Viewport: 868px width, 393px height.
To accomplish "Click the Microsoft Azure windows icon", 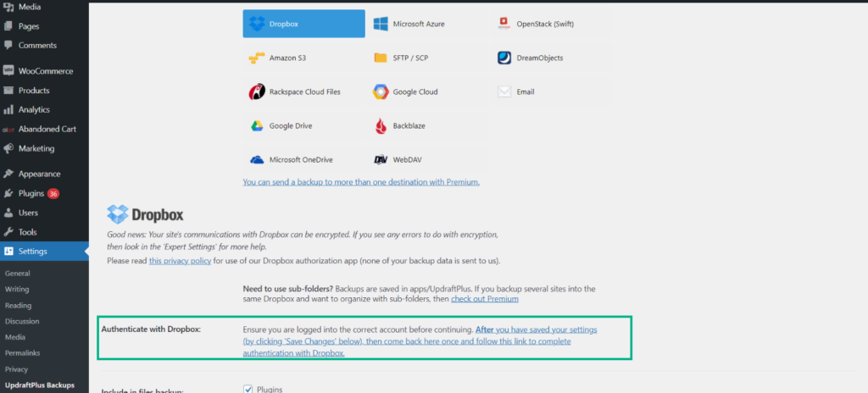I will click(x=381, y=24).
